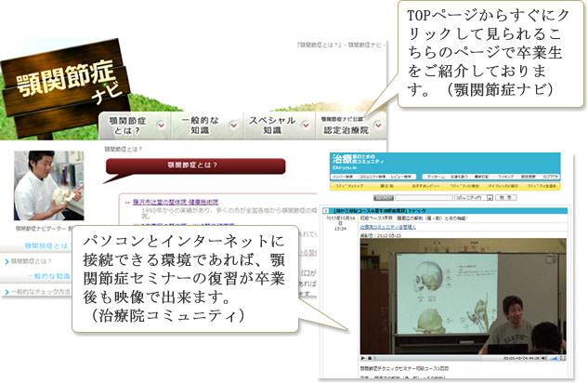
Task: Open the 藤沢市辻堂の整体院 健康施術院 link
Action: pos(176,203)
